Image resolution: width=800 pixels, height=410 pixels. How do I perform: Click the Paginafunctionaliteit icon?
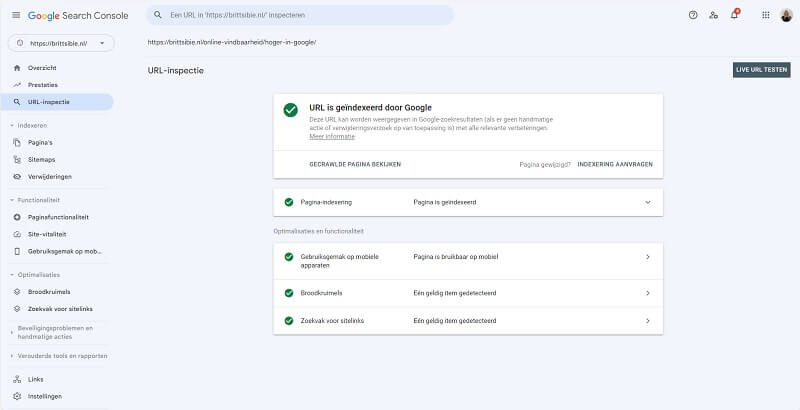pos(17,217)
